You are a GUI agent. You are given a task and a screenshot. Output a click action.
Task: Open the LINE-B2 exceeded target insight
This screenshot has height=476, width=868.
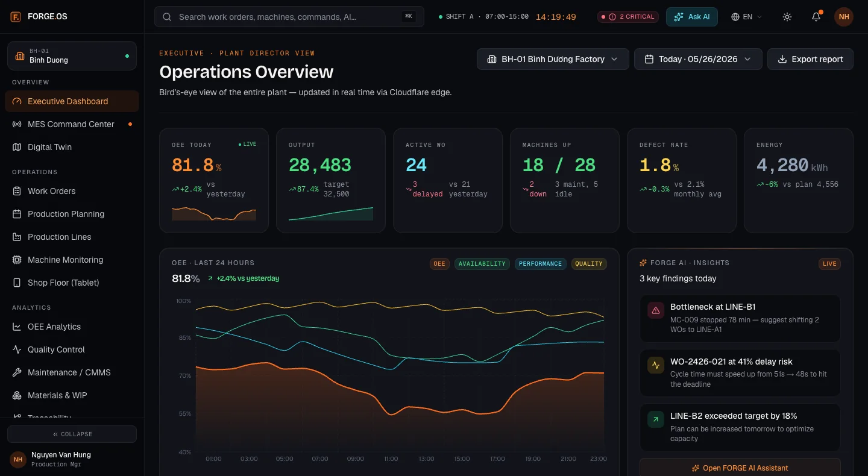(x=740, y=427)
